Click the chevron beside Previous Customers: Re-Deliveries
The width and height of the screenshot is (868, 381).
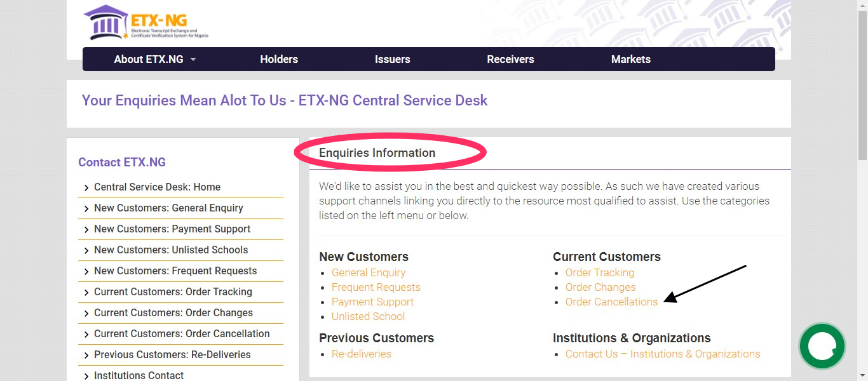pos(86,354)
